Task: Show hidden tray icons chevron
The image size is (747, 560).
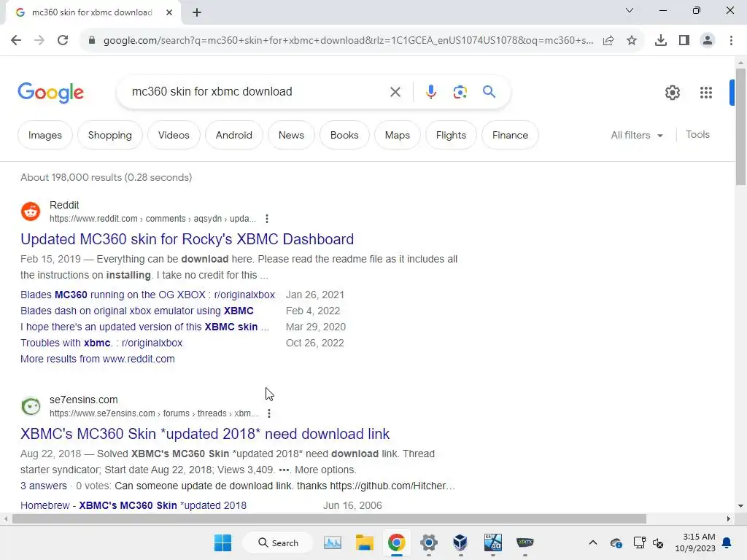Action: click(x=592, y=542)
